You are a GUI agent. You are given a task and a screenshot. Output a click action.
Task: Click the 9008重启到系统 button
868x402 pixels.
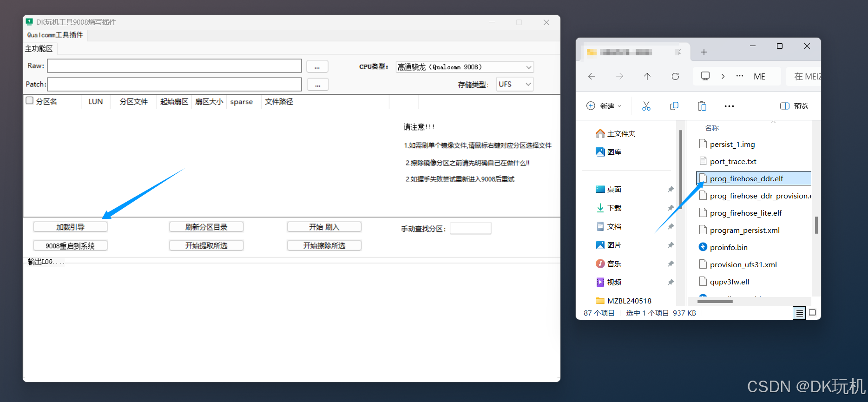tap(70, 245)
